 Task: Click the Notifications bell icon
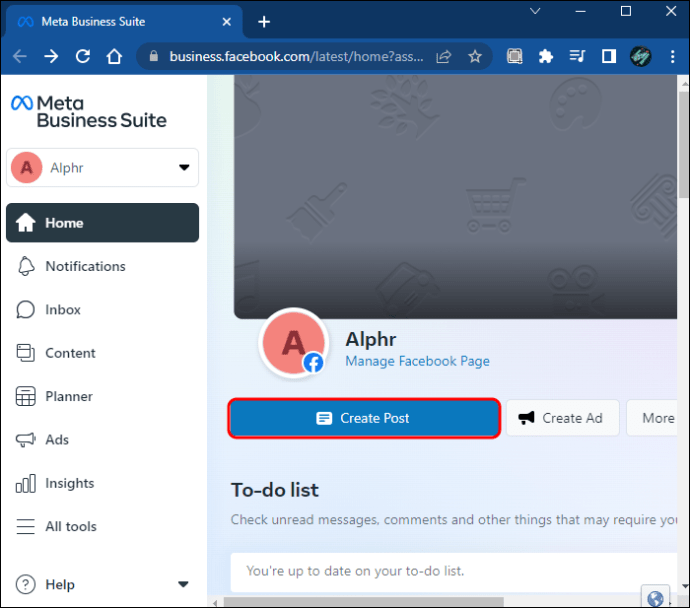pyautogui.click(x=26, y=266)
